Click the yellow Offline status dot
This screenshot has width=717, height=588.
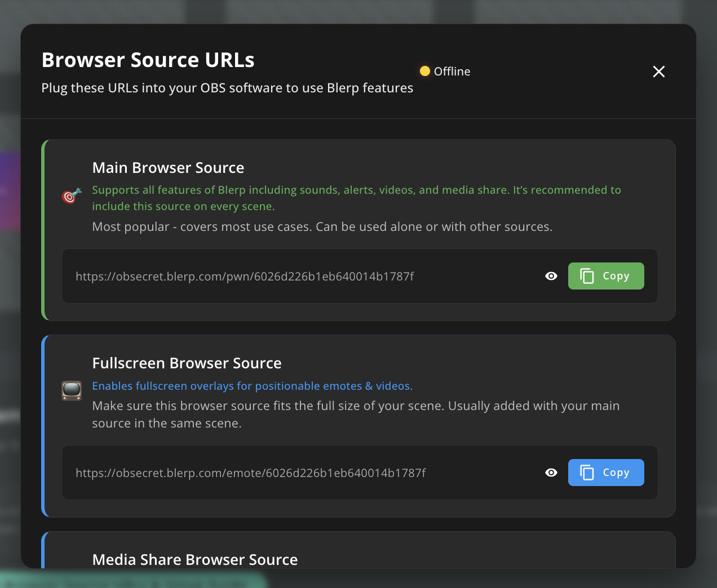click(x=425, y=71)
